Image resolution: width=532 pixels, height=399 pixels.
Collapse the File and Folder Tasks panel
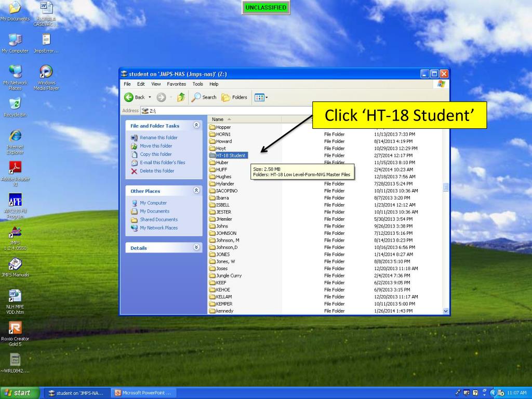point(196,125)
